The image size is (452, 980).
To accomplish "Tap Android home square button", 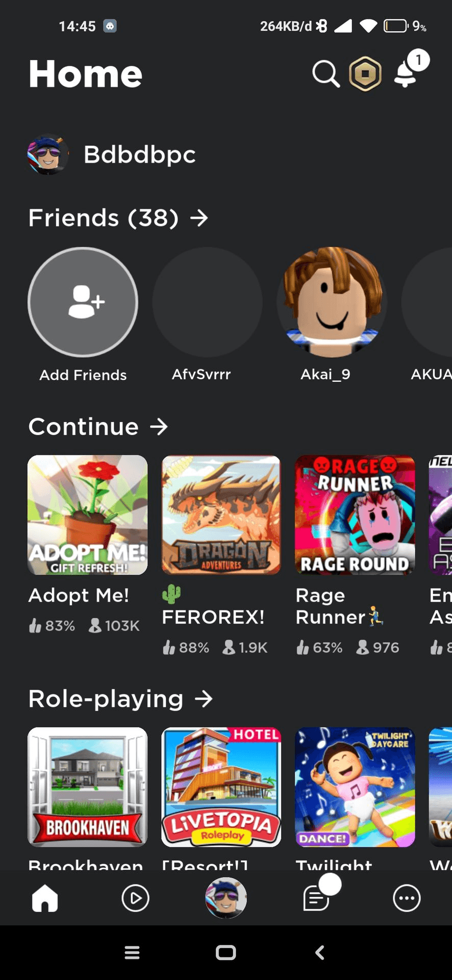I will click(x=226, y=952).
